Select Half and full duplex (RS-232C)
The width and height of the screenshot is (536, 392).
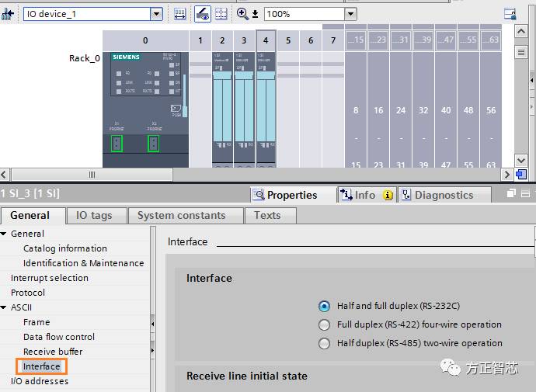pyautogui.click(x=325, y=307)
